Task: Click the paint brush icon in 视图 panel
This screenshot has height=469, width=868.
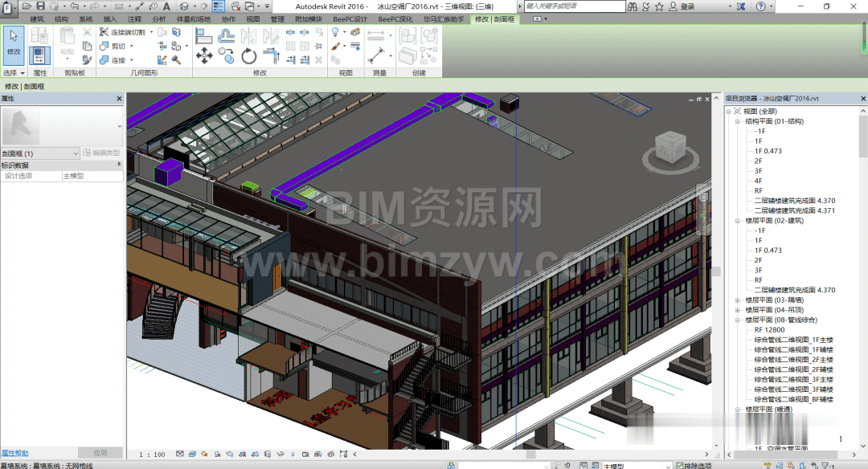Action: pos(335,47)
